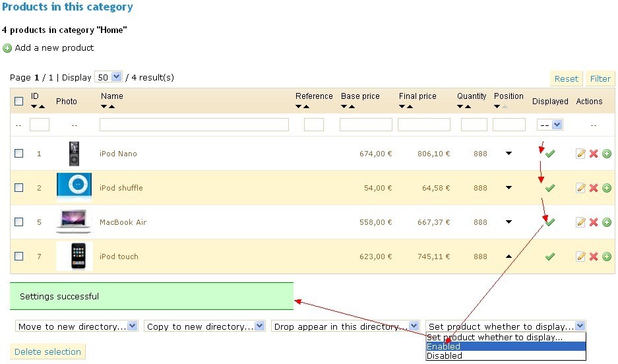Open the iPod Nano name link

pos(118,154)
